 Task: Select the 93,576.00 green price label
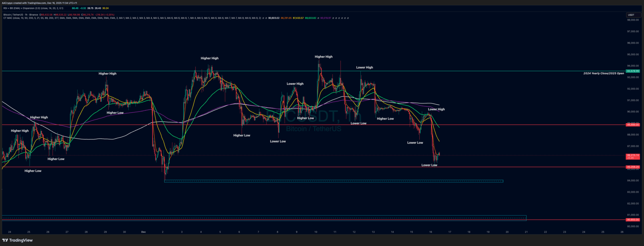[633, 71]
